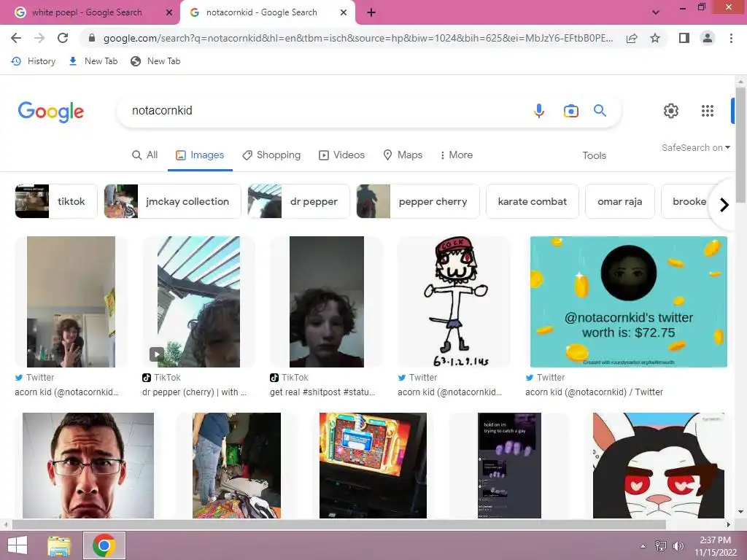Open the History bookmark
Screen dimensions: 747x560
(34, 61)
